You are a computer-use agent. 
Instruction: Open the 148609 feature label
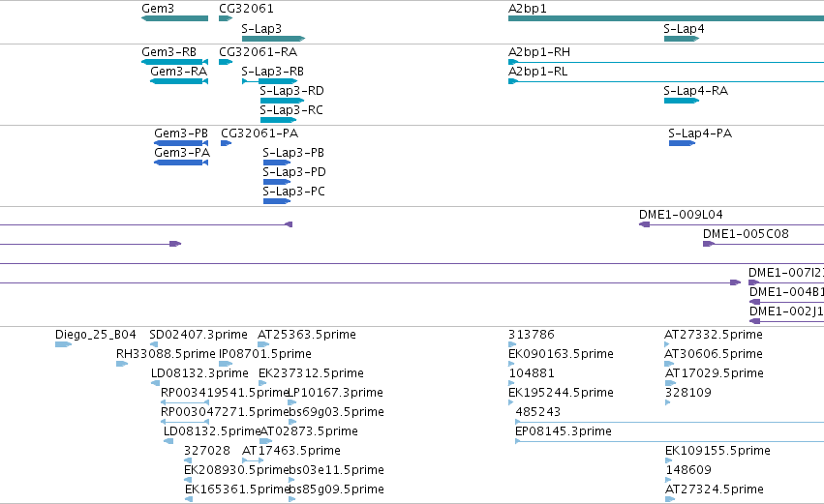click(688, 470)
